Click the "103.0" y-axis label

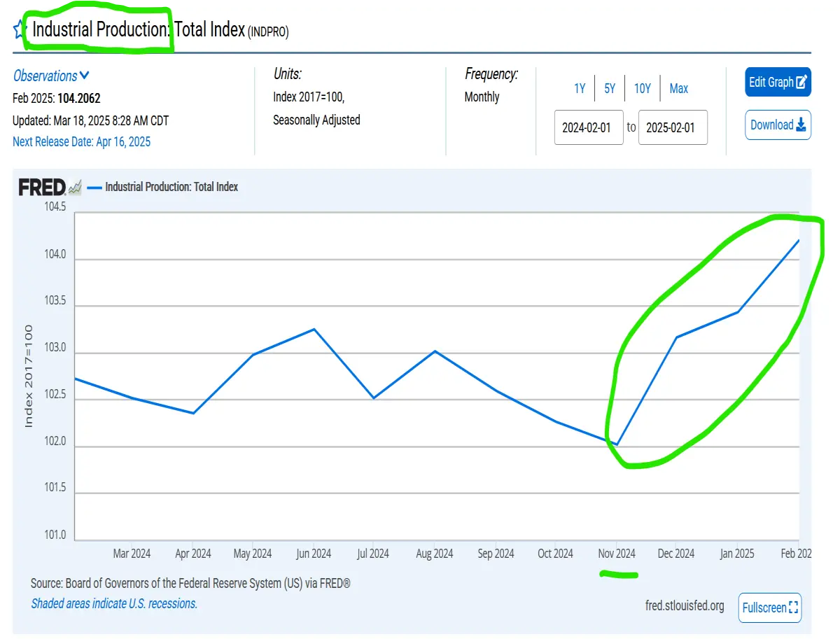click(54, 349)
